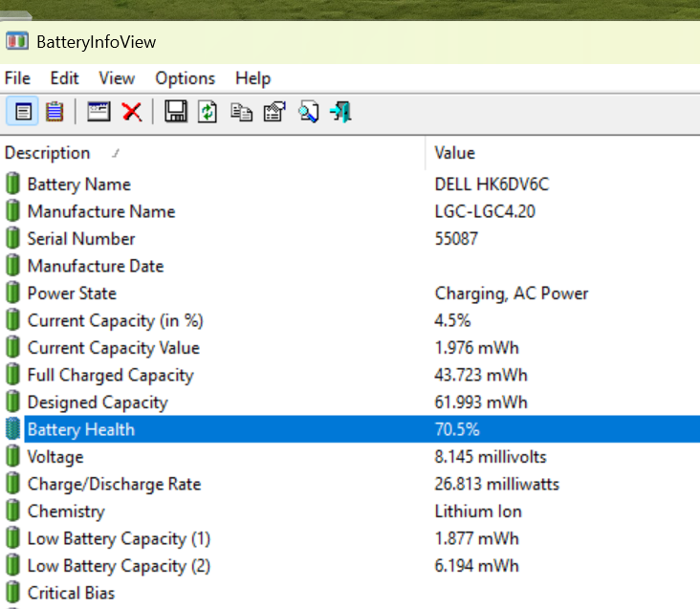The image size is (700, 609).
Task: Switch to battery information view icon
Action: [x=23, y=112]
